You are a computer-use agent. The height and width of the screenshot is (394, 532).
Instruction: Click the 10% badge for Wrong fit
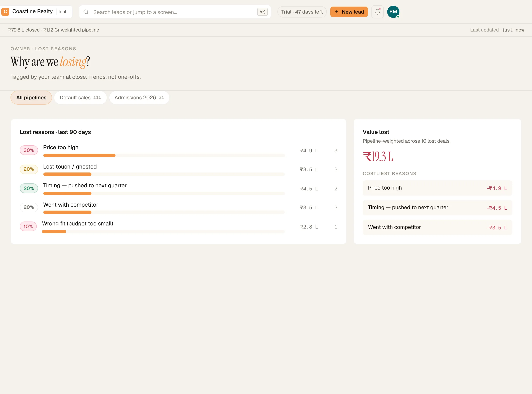pos(28,226)
